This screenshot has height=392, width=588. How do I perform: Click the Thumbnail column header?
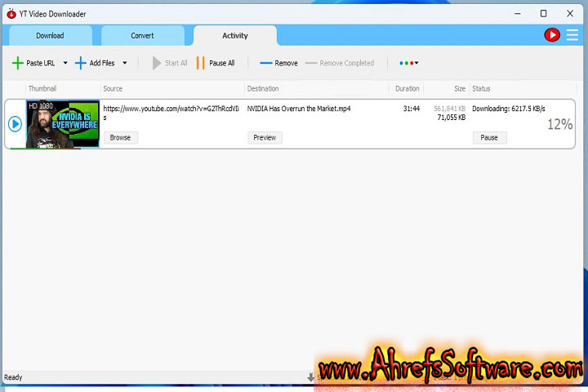click(x=42, y=88)
